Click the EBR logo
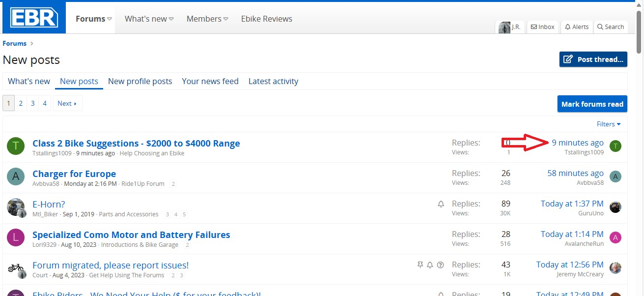 34,18
